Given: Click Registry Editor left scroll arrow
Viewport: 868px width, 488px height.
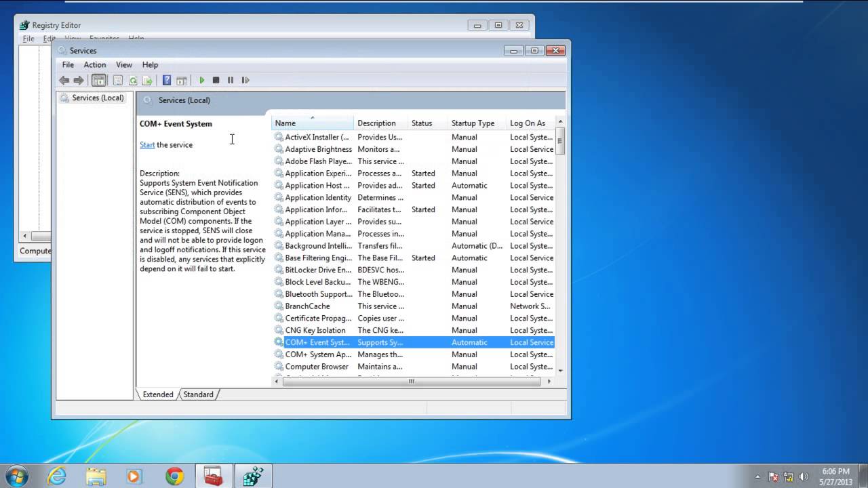Looking at the screenshot, I should pyautogui.click(x=25, y=237).
